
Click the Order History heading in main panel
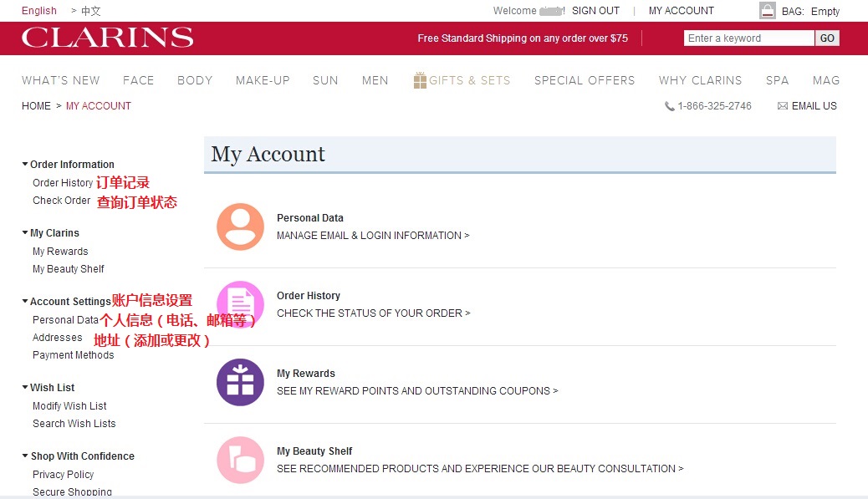tap(309, 296)
